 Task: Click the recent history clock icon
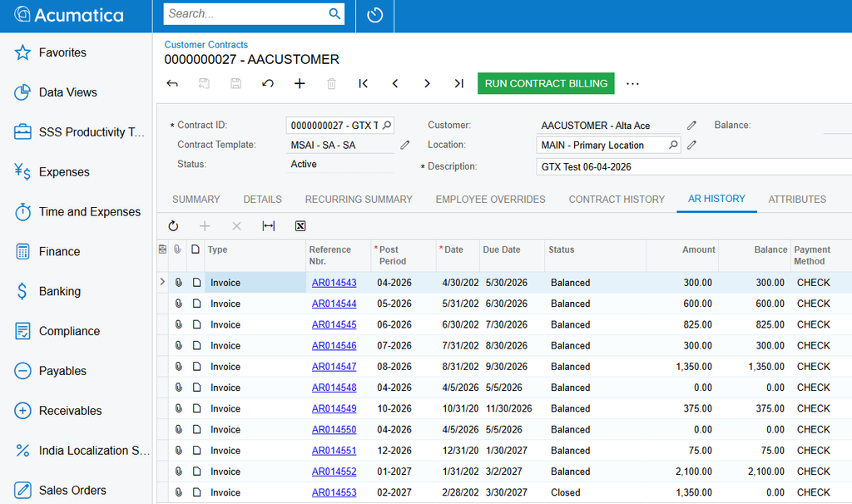(x=375, y=15)
